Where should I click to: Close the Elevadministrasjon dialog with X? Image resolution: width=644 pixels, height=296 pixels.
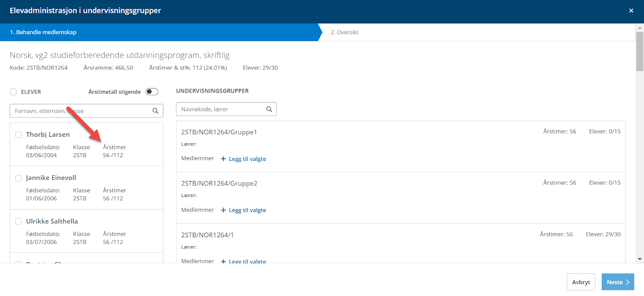click(631, 10)
